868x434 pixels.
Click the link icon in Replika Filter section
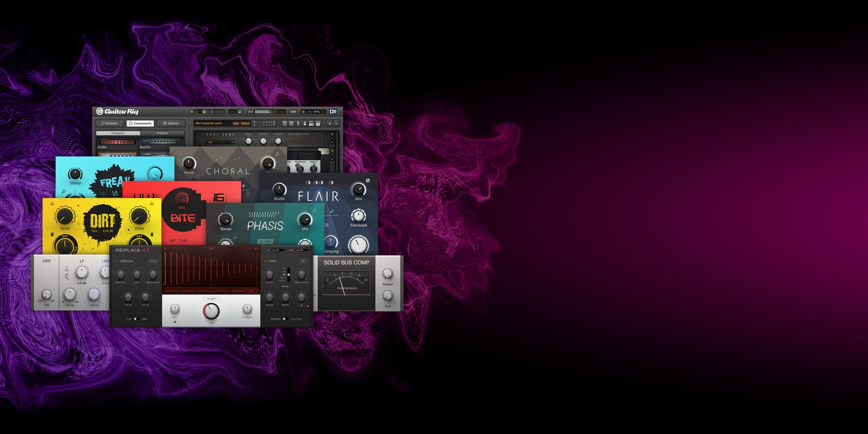coord(303,261)
